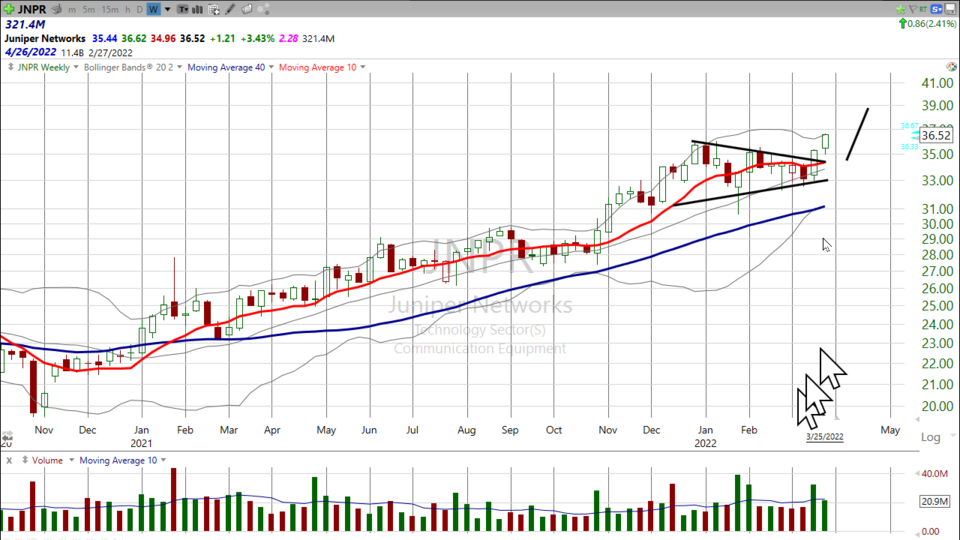Expand the Moving Average 40 dropdown arrow
This screenshot has width=960, height=540.
pos(271,67)
